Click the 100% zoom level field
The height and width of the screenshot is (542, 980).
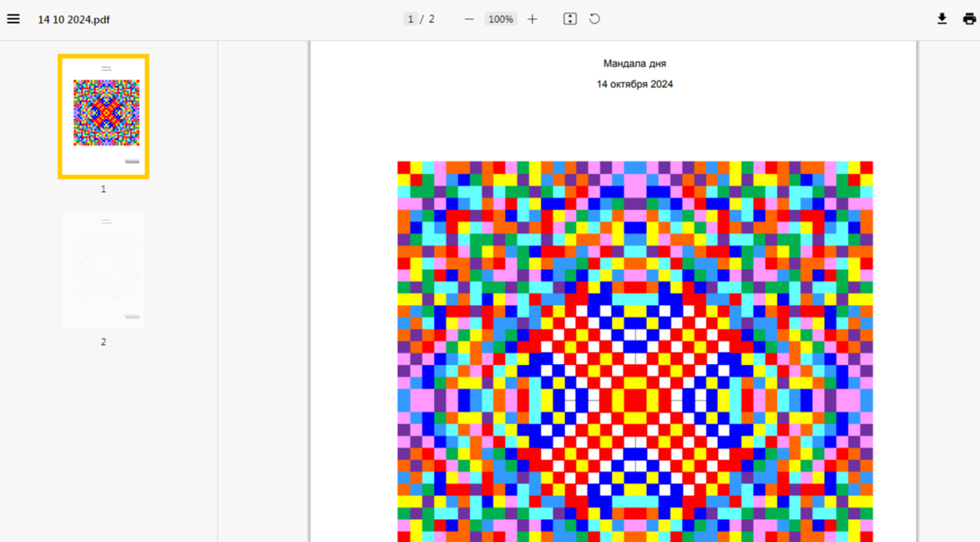(x=501, y=19)
